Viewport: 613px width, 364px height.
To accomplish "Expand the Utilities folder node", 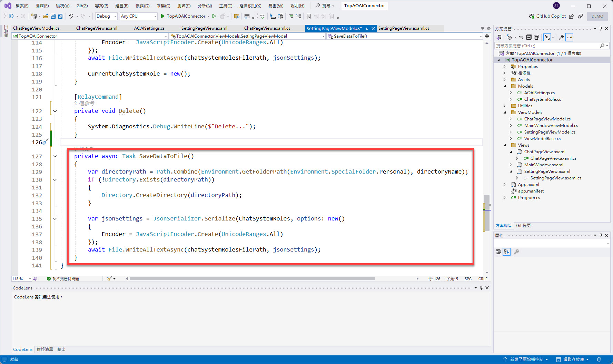I will [x=505, y=106].
